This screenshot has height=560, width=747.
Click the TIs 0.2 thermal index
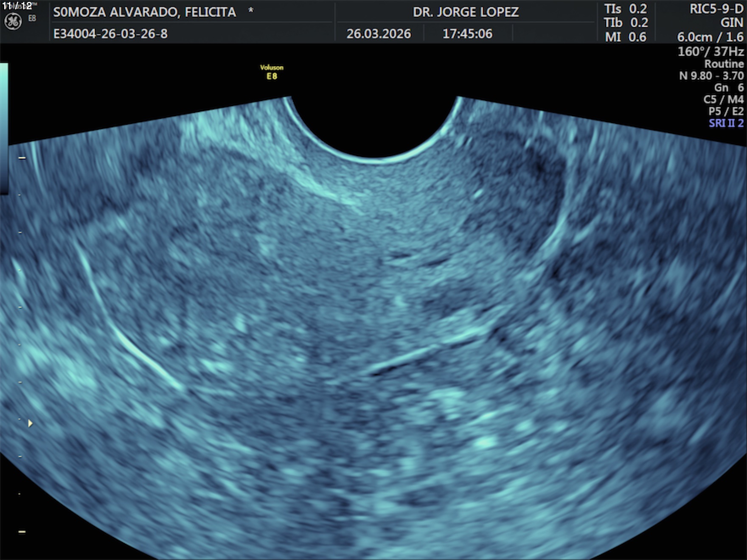click(x=626, y=9)
